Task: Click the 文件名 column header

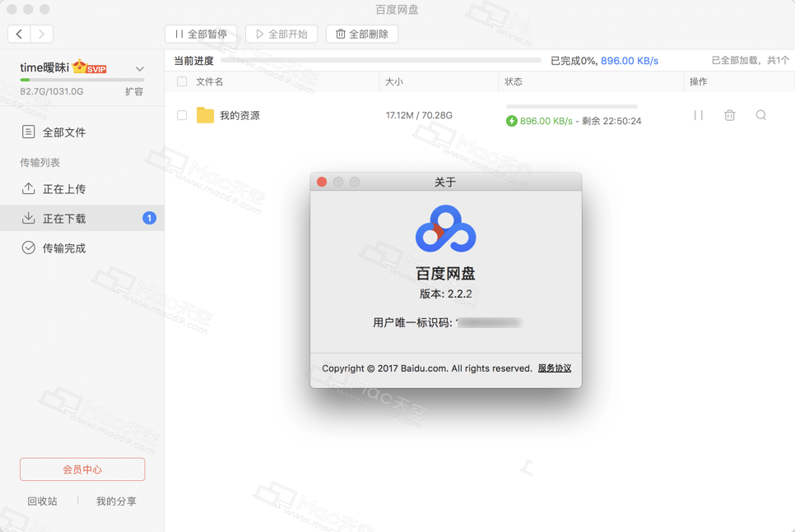Action: pyautogui.click(x=209, y=81)
